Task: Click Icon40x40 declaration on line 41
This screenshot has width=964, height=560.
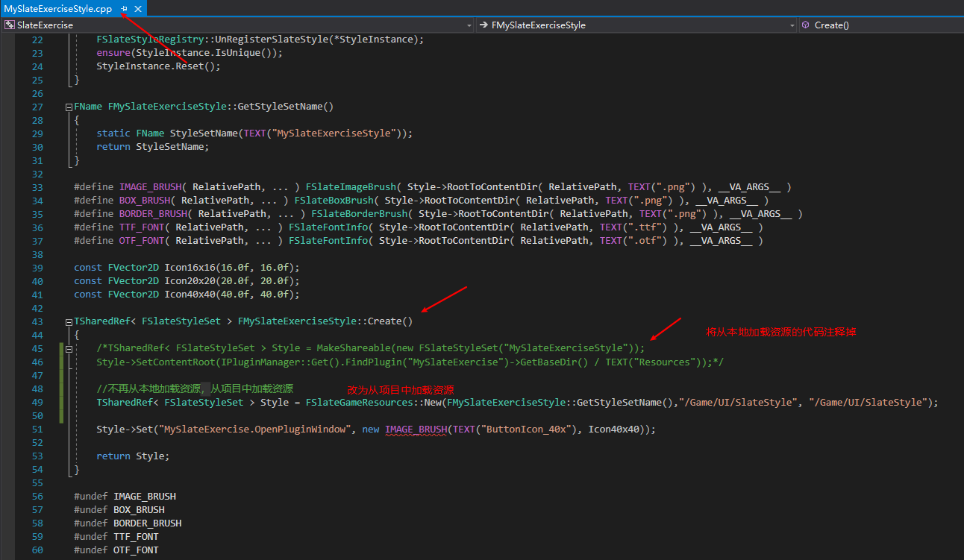Action: (x=190, y=295)
